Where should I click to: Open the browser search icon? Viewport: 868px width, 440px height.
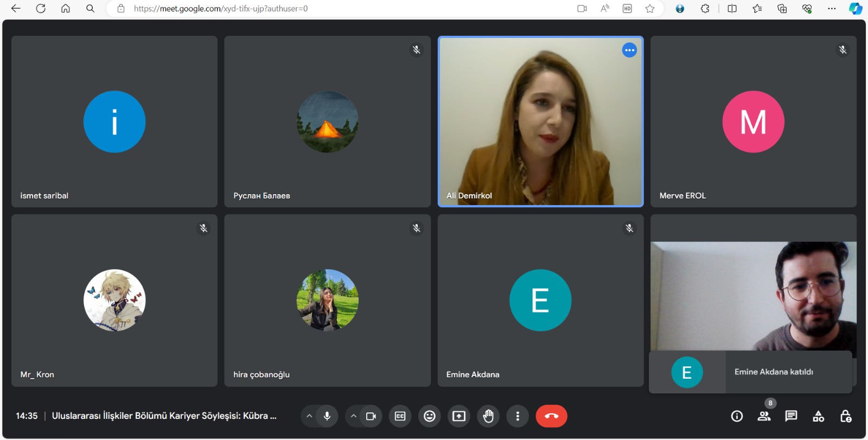click(91, 8)
